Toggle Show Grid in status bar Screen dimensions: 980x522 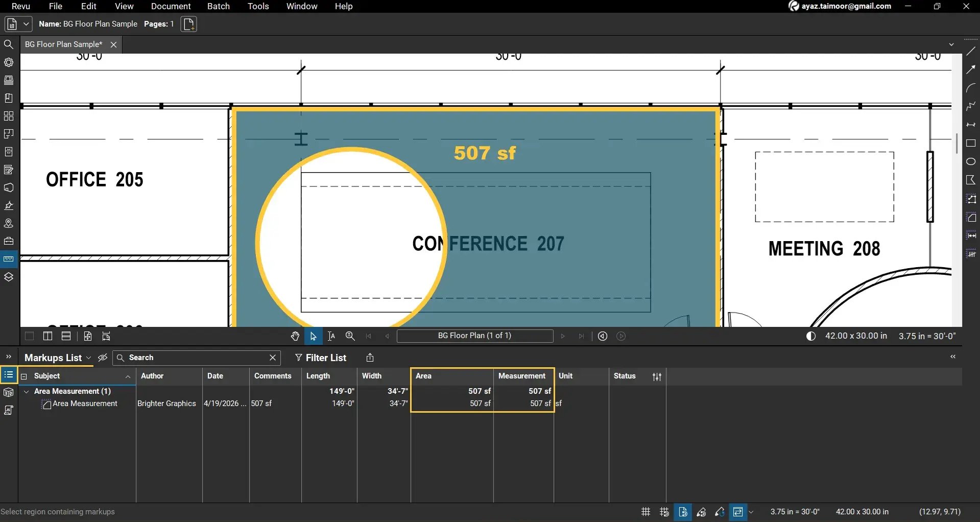point(646,512)
